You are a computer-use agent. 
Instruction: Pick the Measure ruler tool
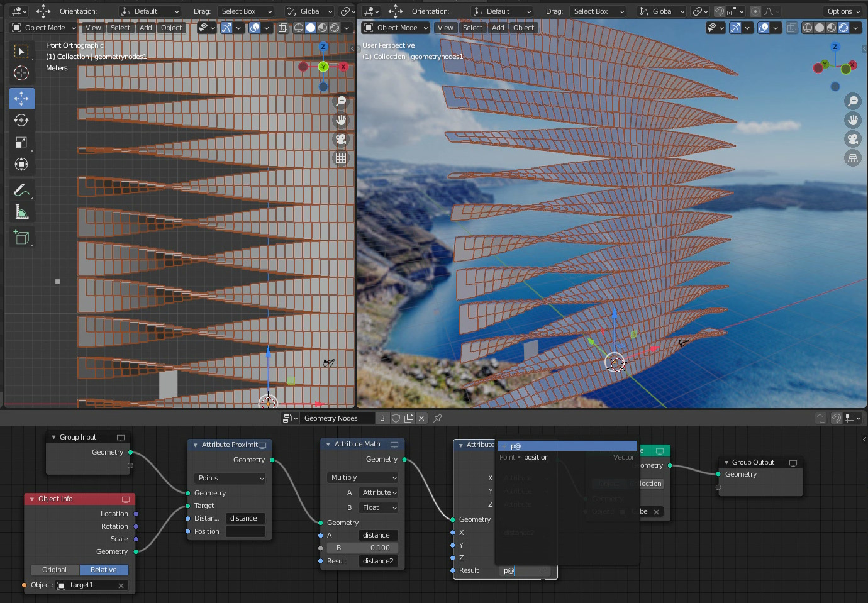point(21,212)
